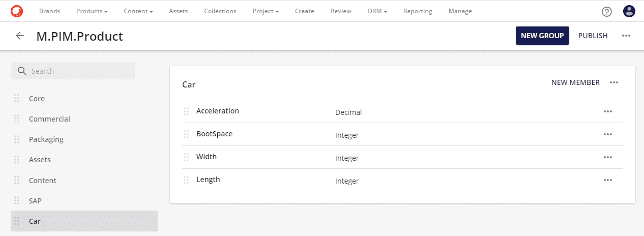Screen dimensions: 644x236
Task: Click the Car heading in the panel
Action: pos(189,84)
